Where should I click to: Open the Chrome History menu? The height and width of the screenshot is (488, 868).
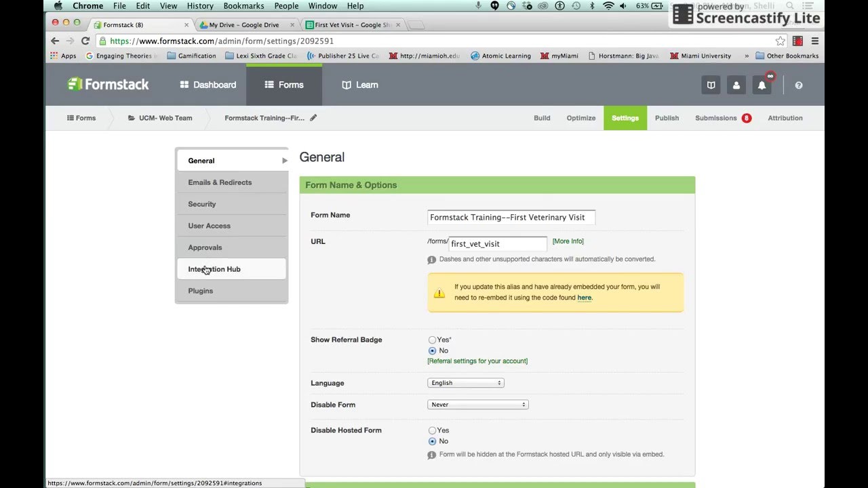click(200, 5)
